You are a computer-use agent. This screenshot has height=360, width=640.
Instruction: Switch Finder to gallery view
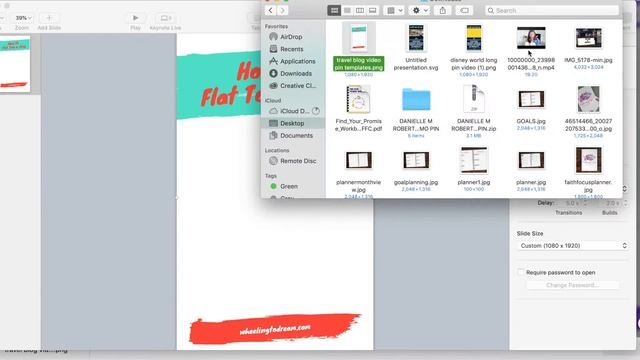(372, 11)
